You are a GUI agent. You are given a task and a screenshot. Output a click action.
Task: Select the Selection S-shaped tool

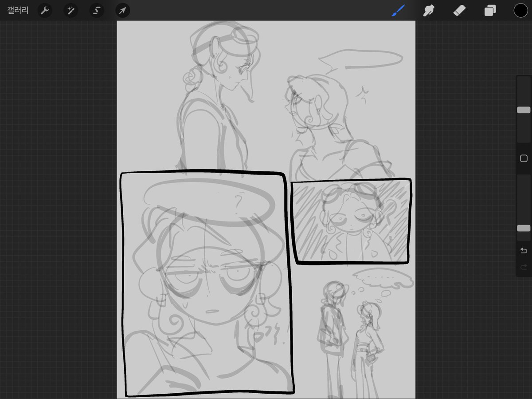pos(97,10)
